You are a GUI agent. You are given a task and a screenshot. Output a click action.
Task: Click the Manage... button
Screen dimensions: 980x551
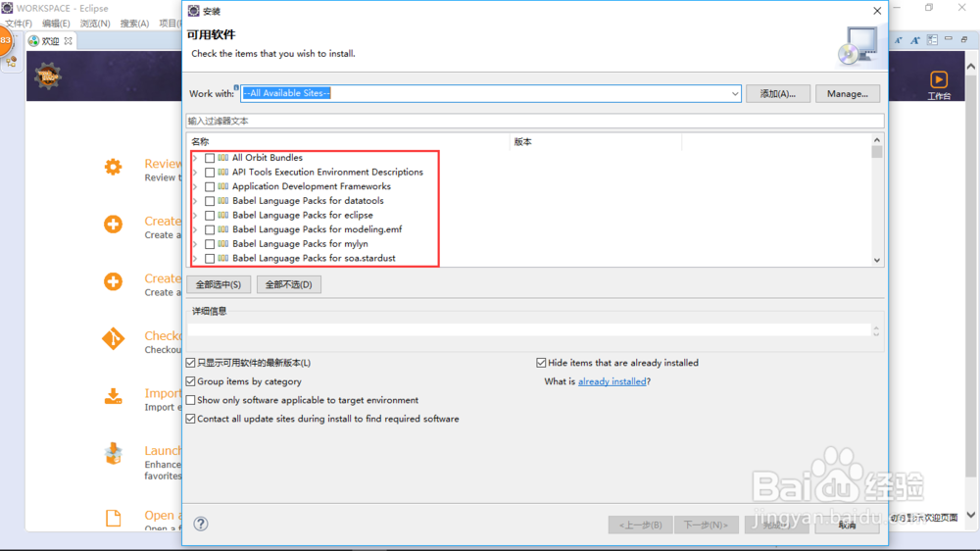(x=848, y=94)
